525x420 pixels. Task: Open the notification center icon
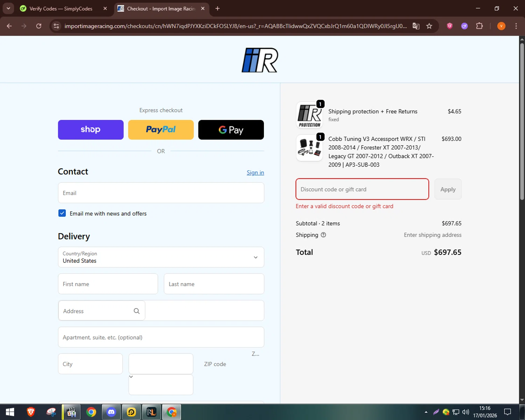tap(507, 412)
